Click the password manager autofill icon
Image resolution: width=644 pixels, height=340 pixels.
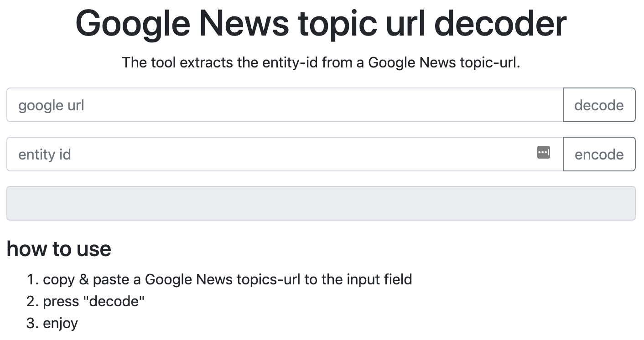[x=544, y=153]
